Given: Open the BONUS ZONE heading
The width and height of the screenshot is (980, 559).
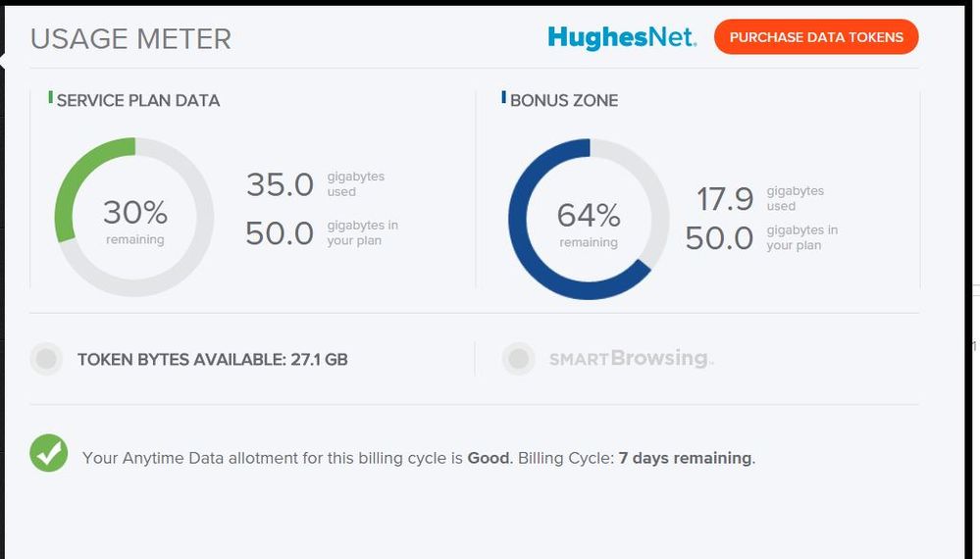Looking at the screenshot, I should 564,100.
